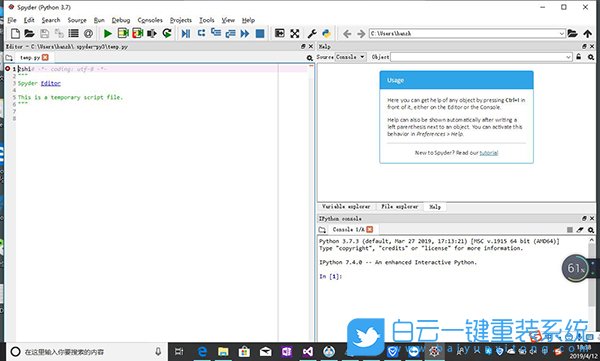This screenshot has width=600, height=361.
Task: Run file with green play icon
Action: (108, 34)
